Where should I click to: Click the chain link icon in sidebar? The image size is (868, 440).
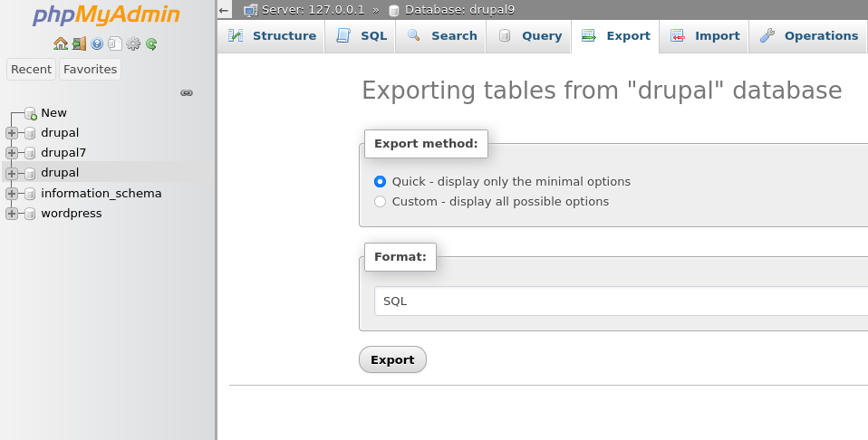pos(187,92)
